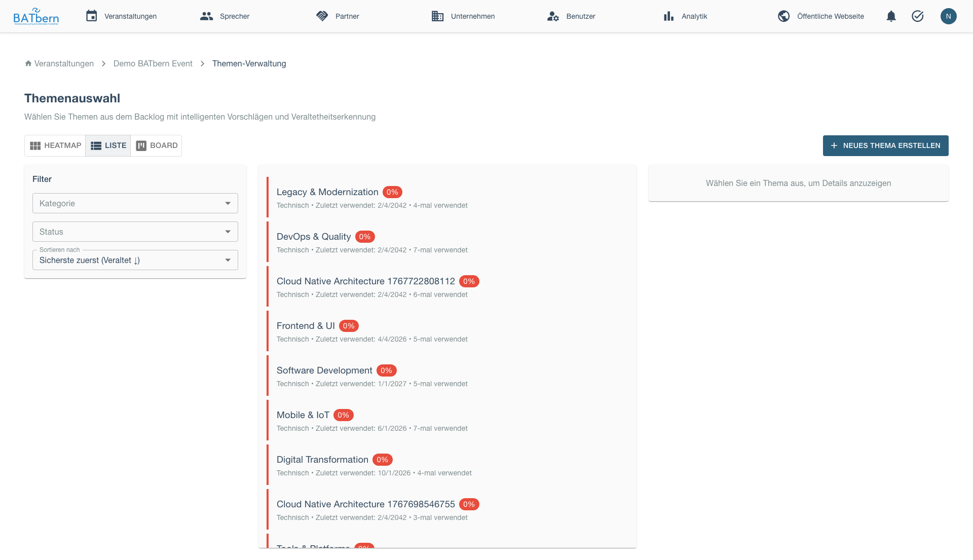Click the Analytik bar chart icon
This screenshot has height=560, width=973.
tap(669, 16)
